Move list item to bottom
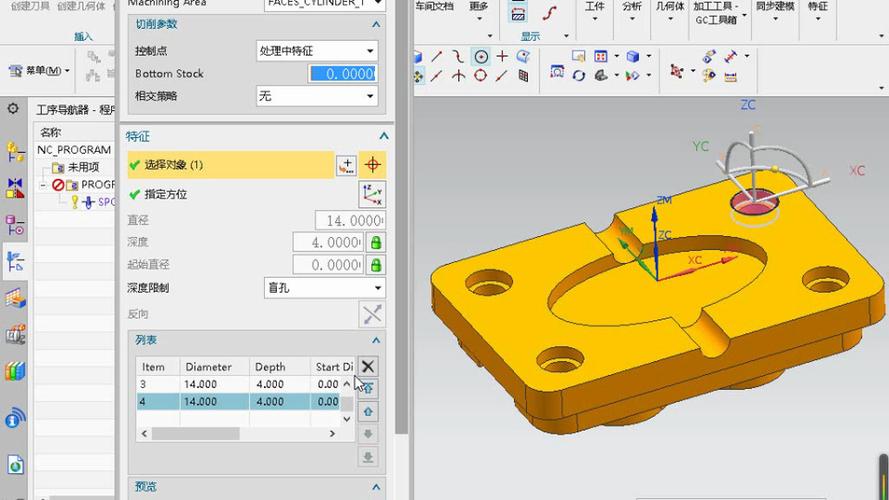 tap(368, 457)
